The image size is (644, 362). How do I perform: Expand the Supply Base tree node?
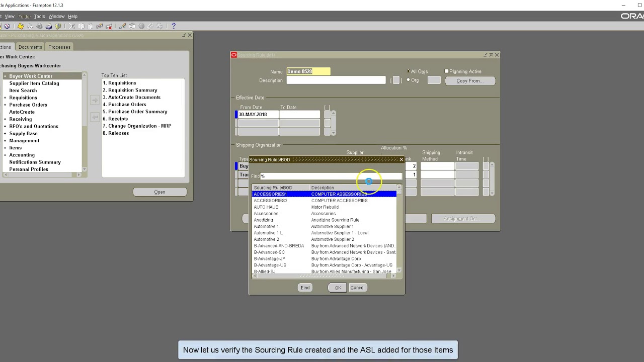[x=5, y=134]
